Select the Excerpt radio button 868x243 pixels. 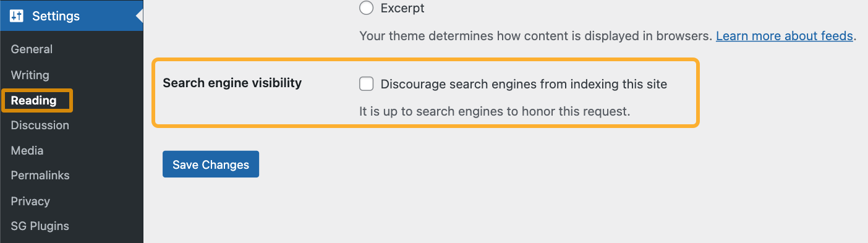pos(367,8)
